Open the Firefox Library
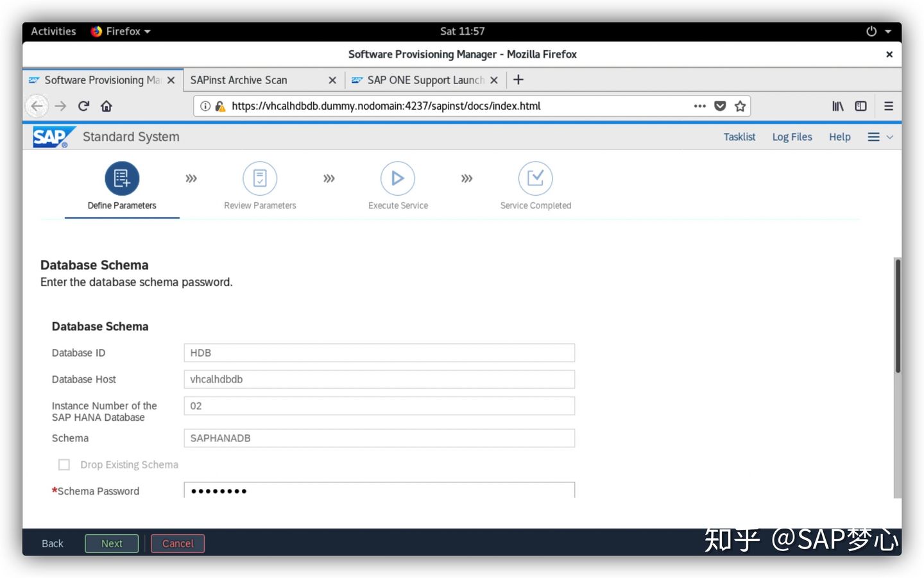The height and width of the screenshot is (578, 924). point(838,106)
